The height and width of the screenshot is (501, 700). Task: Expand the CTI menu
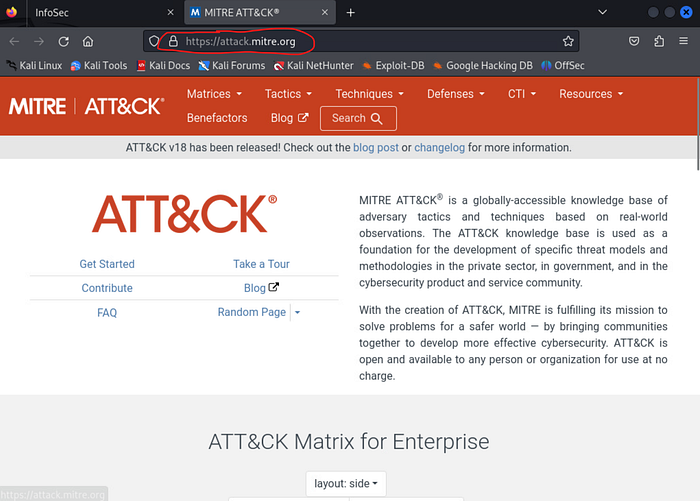pos(522,94)
